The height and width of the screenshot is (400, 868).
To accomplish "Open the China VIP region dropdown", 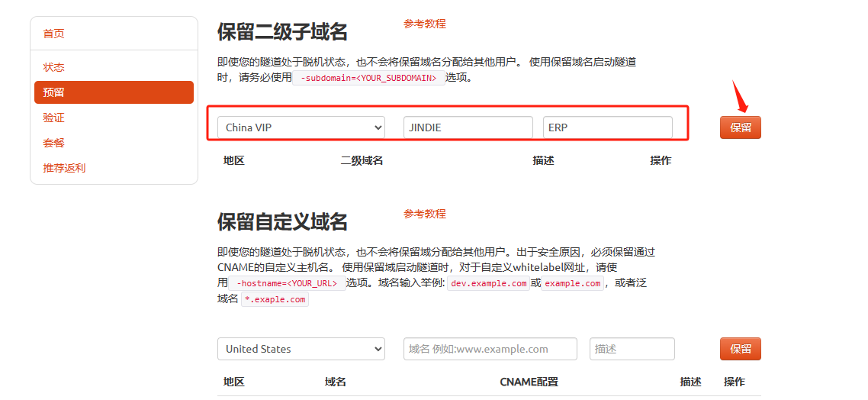I will [x=301, y=127].
